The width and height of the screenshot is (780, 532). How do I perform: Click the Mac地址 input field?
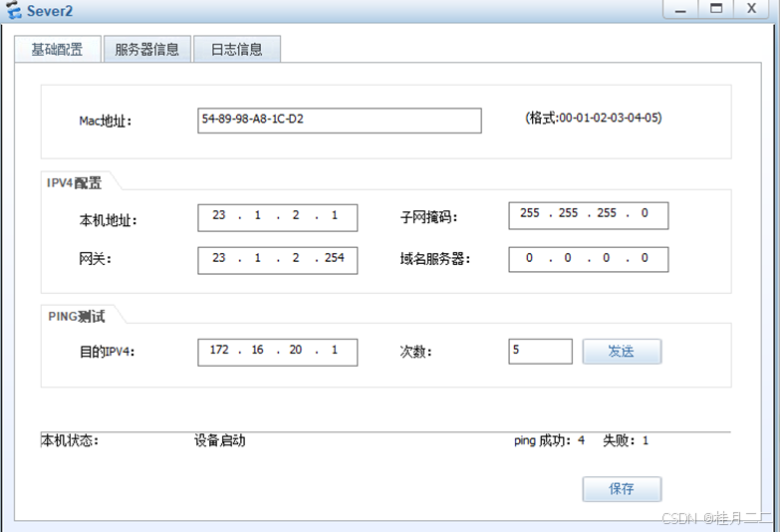tap(340, 121)
